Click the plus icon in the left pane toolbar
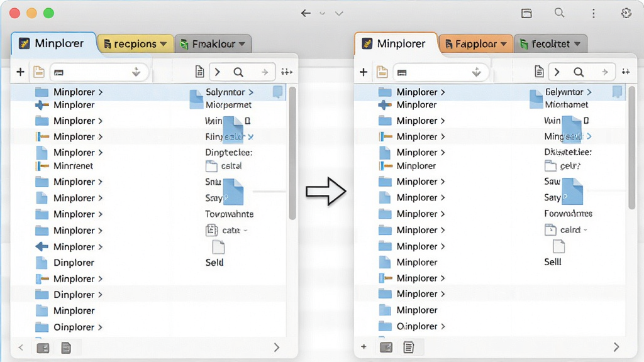The width and height of the screenshot is (644, 362). click(x=20, y=72)
